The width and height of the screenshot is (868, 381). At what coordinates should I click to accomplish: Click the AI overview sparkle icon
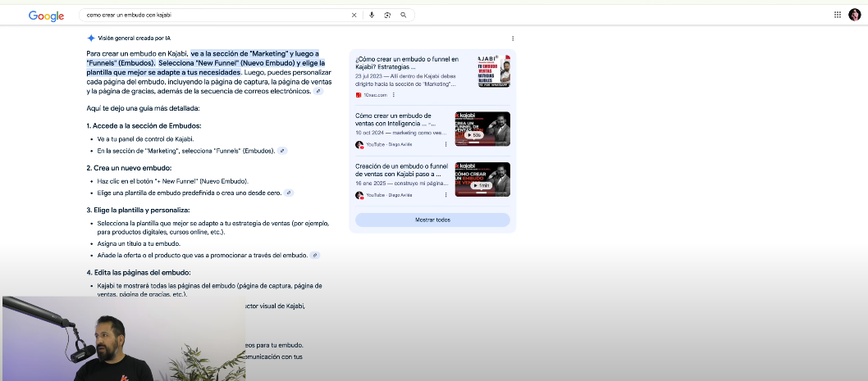coord(91,39)
